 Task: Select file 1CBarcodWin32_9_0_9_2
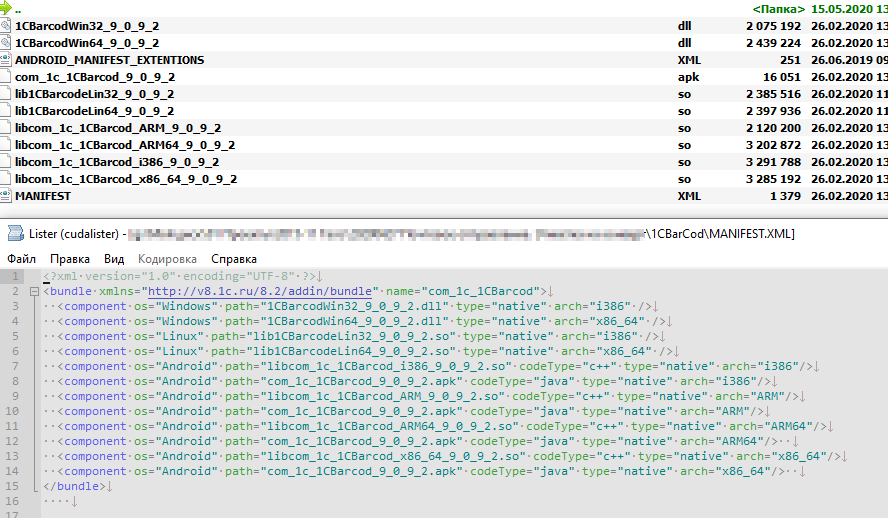click(87, 26)
